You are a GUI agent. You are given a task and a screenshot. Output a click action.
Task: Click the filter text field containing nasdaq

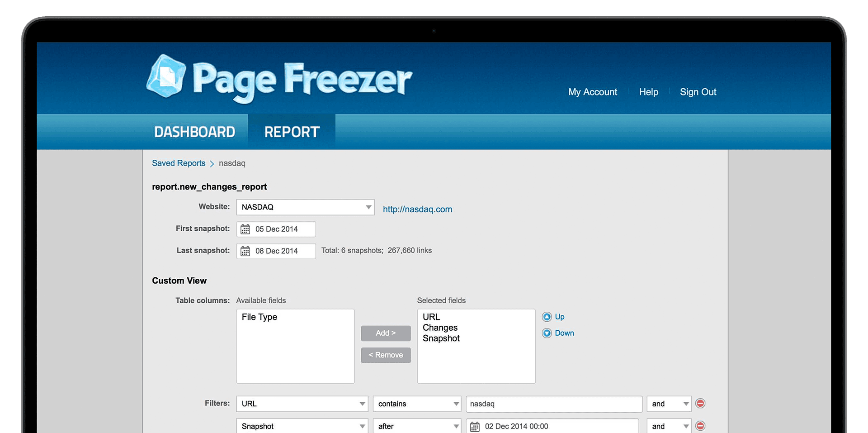tap(554, 404)
